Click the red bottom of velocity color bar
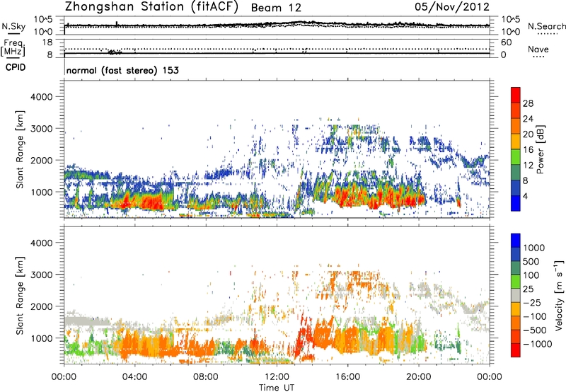Screen dimensions: 566x392 point(516,350)
